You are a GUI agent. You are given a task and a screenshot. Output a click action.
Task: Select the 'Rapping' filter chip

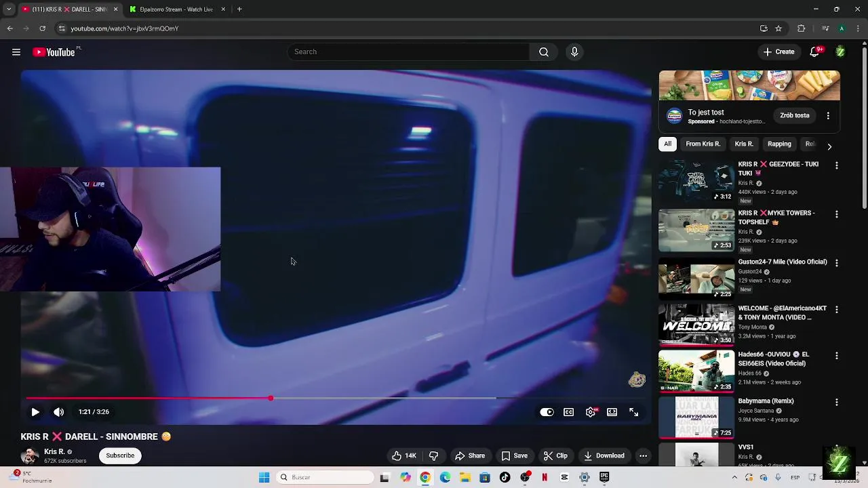coord(779,144)
